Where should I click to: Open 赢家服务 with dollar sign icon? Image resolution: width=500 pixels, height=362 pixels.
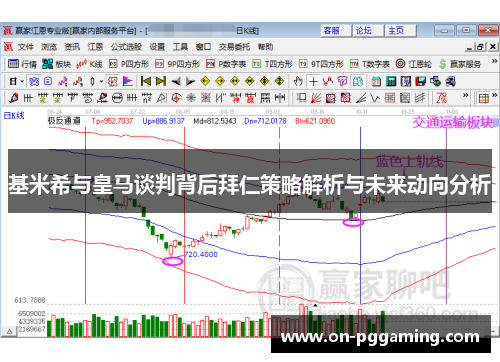tap(460, 64)
